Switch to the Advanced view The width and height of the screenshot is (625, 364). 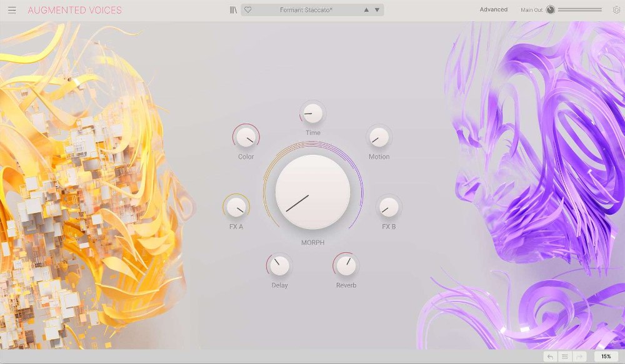[493, 9]
